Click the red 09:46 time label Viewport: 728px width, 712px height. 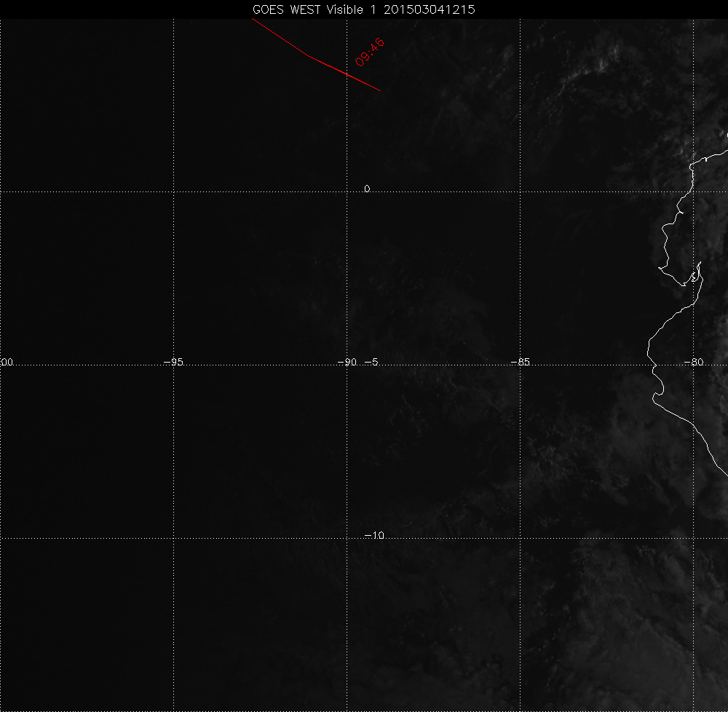(370, 52)
